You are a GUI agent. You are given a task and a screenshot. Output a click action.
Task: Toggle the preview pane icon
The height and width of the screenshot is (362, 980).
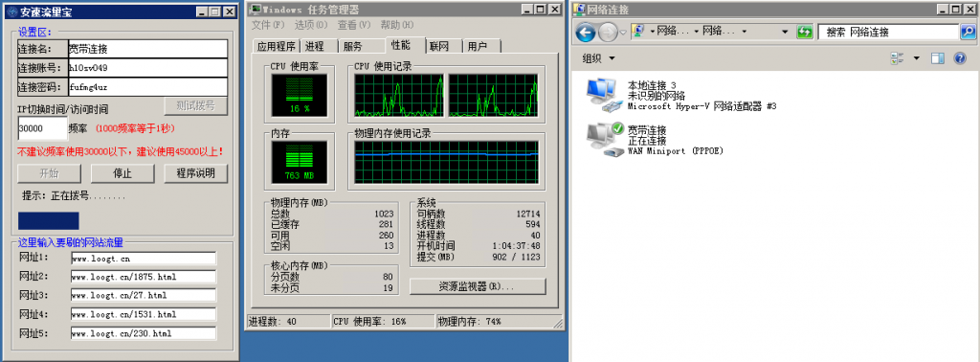click(x=937, y=58)
